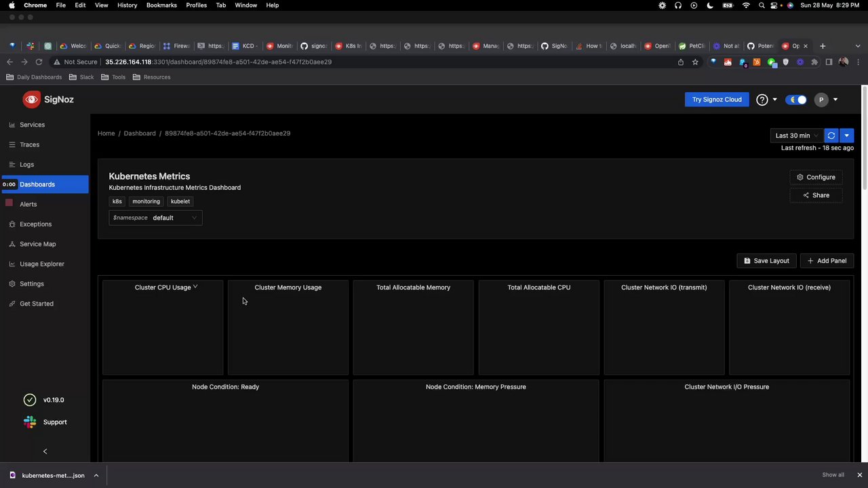Open Exceptions via its bug sidebar icon
The image size is (868, 488).
pos(12,224)
